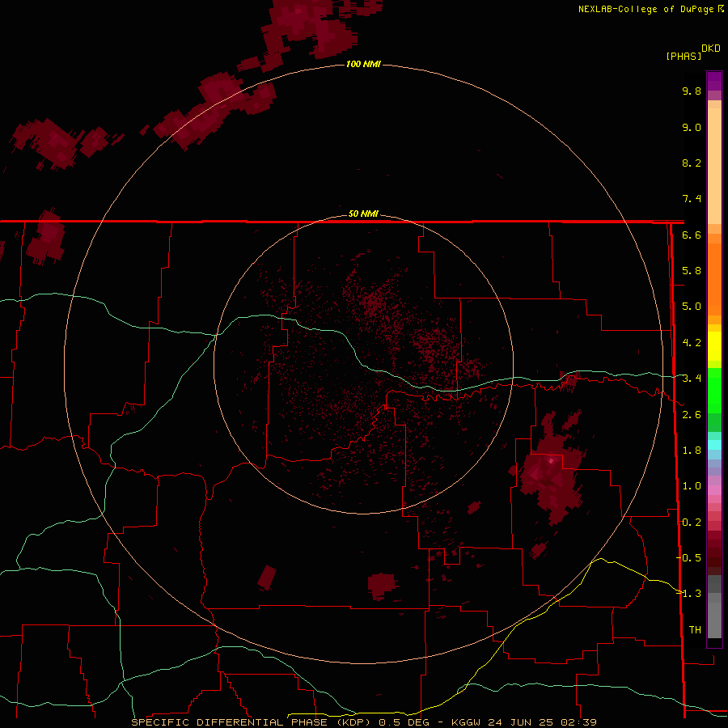Screen dimensions: 728x728
Task: Click the '7.4' color scale value
Action: 692,199
